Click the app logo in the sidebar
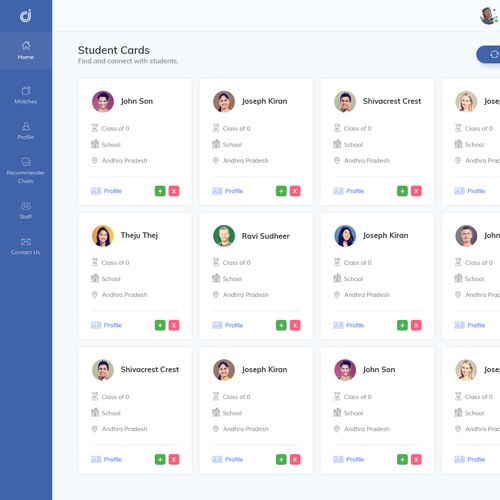500x500 pixels. point(26,16)
